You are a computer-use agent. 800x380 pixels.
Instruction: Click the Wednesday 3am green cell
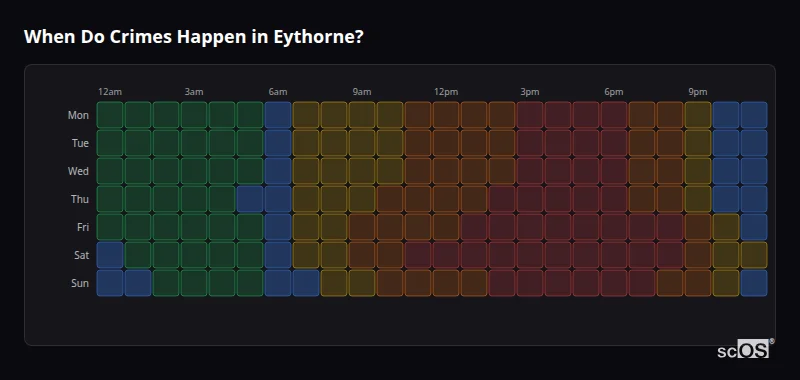[x=194, y=171]
